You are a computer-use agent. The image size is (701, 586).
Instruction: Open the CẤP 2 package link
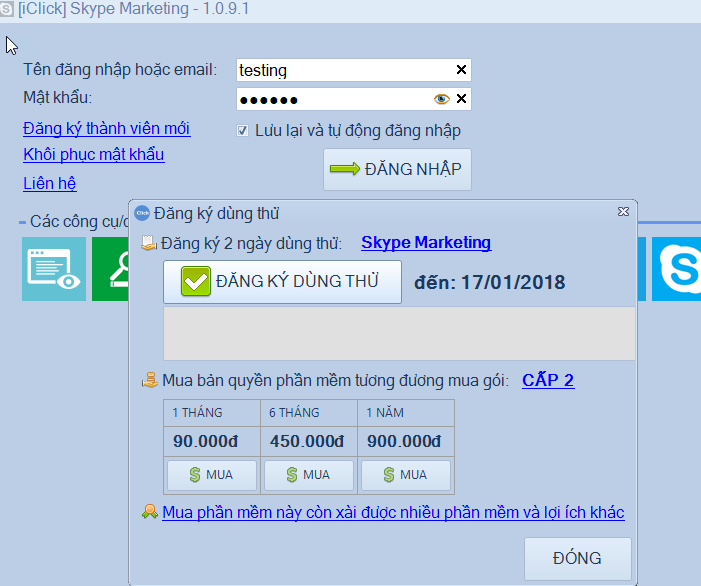[548, 380]
